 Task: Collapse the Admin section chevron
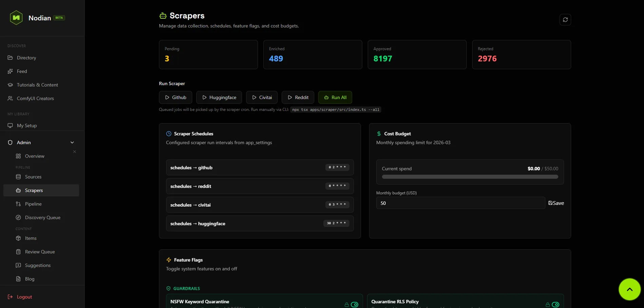point(72,142)
